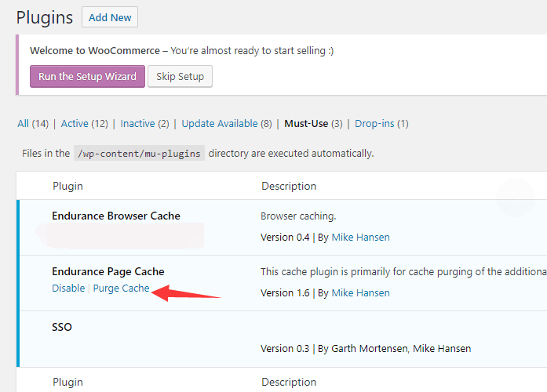Click the Plugin column label in table footer
The height and width of the screenshot is (392, 547).
tap(67, 383)
